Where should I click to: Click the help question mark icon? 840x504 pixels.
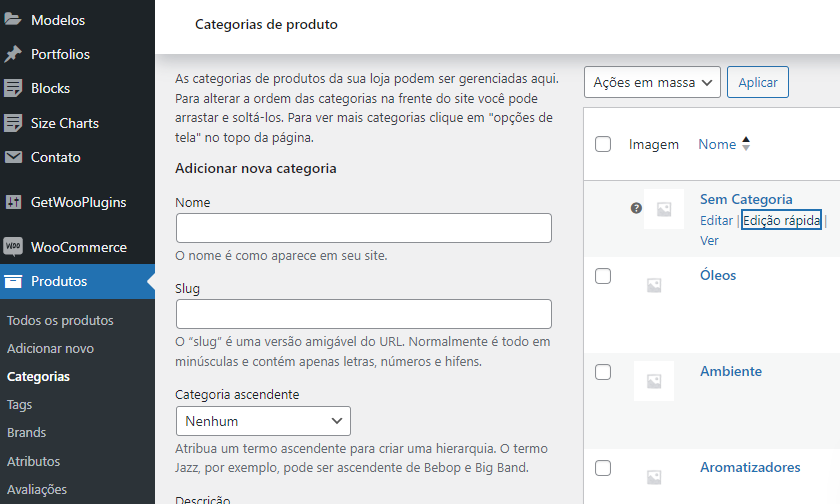point(636,208)
